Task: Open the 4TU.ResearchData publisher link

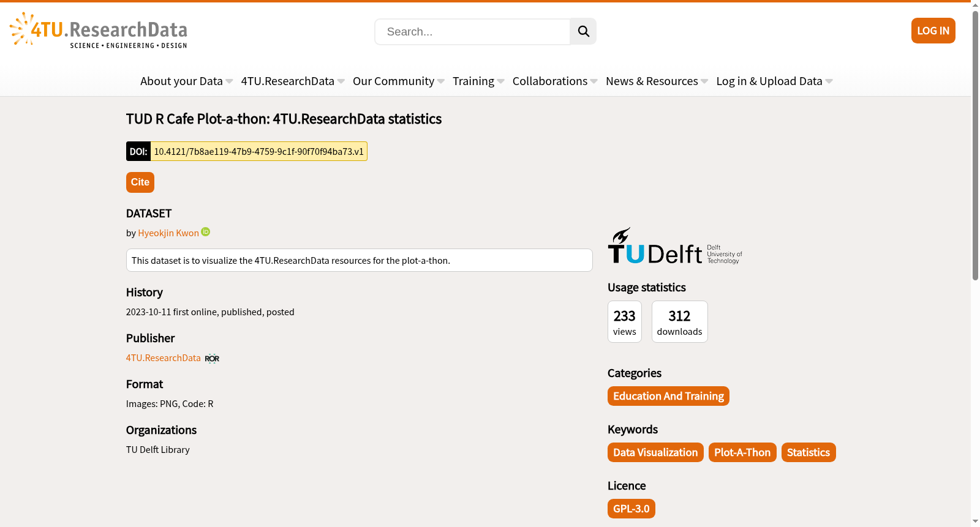Action: pyautogui.click(x=164, y=358)
